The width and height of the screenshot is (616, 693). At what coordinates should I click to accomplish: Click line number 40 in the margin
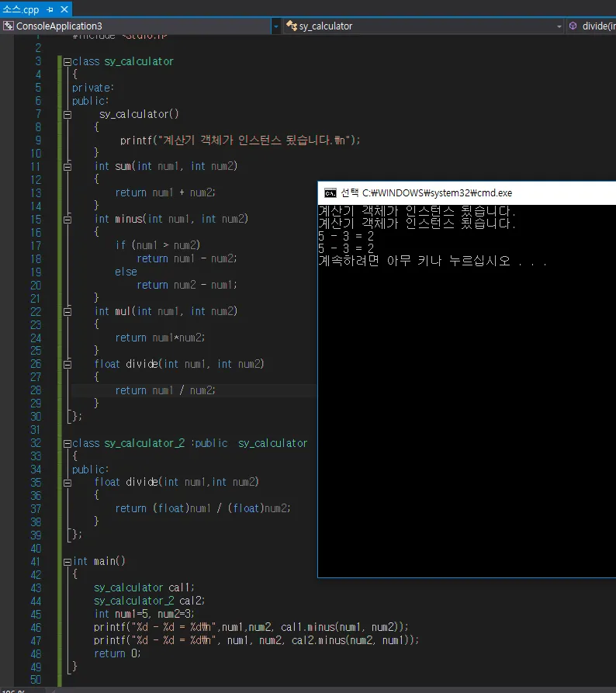tap(36, 549)
